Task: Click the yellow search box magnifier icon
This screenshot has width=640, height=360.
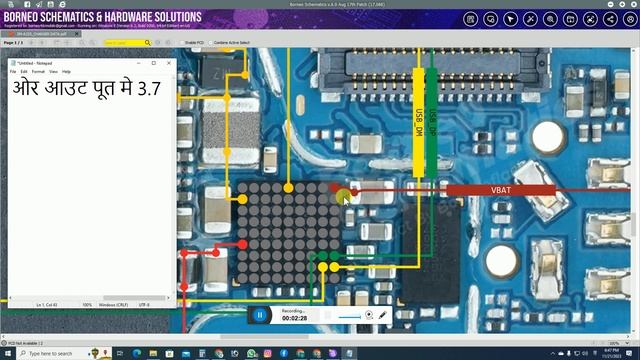Action: pos(147,42)
